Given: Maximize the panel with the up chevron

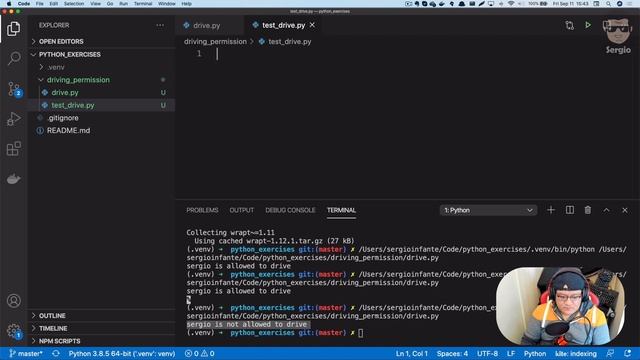Looking at the screenshot, I should [606, 210].
